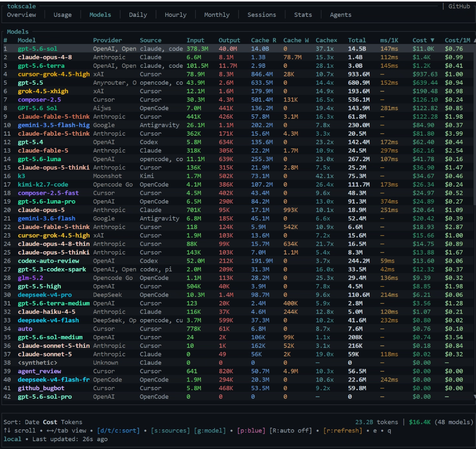Sort by the Model column header
Image resolution: width=476 pixels, height=449 pixels.
26,40
